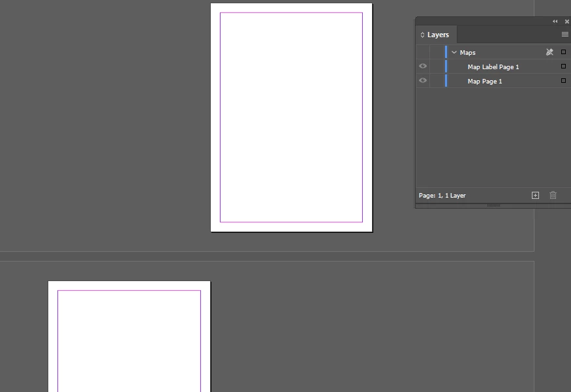
Task: Collapse the Maps layer chevron
Action: [454, 52]
